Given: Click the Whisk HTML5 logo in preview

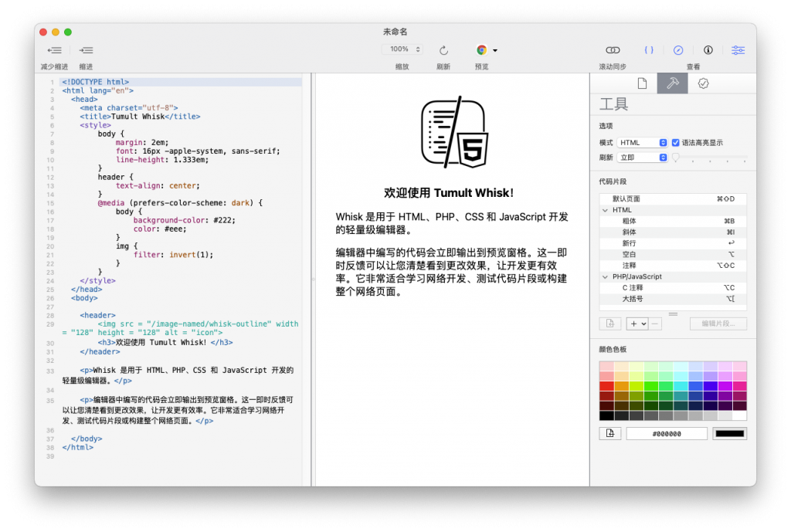Looking at the screenshot, I should pyautogui.click(x=454, y=132).
